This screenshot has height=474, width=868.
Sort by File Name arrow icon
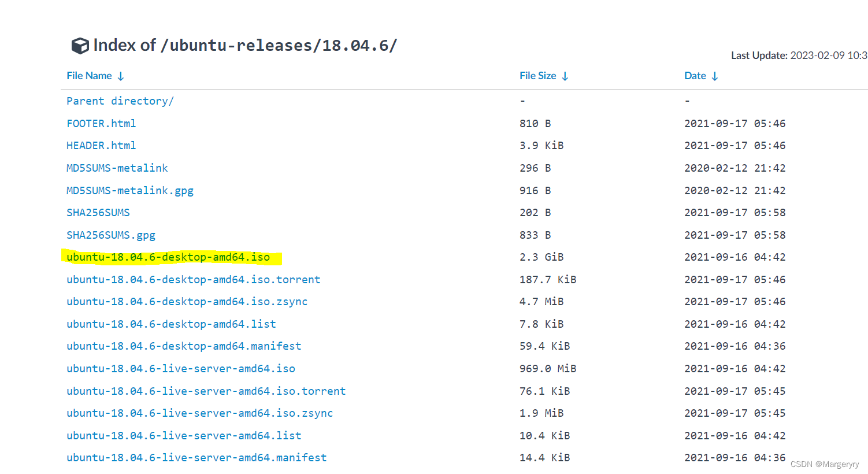point(121,76)
